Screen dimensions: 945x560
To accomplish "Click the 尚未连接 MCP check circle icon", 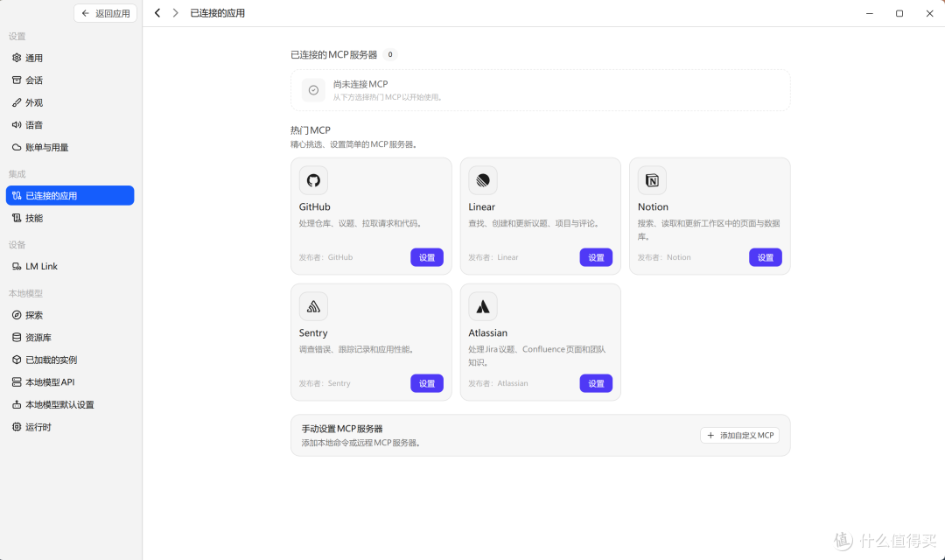I will click(x=313, y=90).
